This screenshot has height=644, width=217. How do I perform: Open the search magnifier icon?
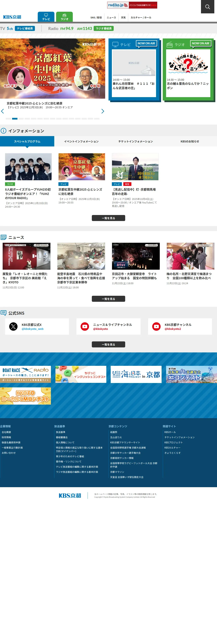tap(207, 7)
